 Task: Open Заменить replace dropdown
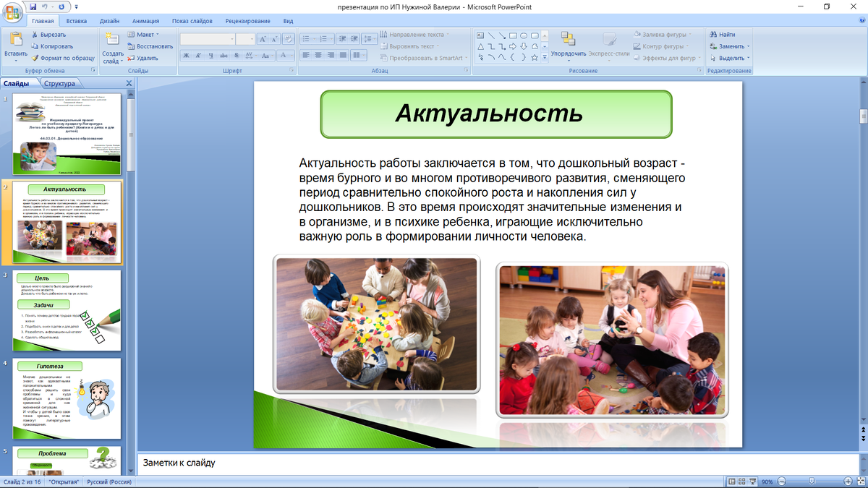tap(730, 46)
